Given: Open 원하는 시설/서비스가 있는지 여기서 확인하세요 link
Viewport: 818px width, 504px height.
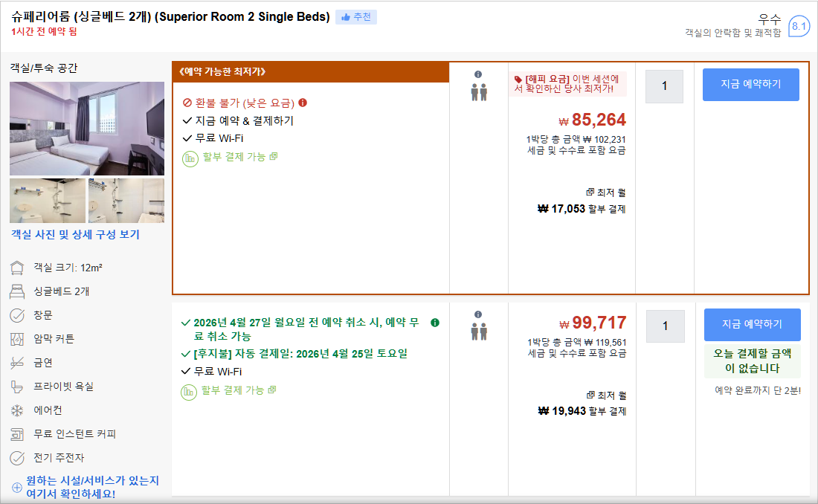Looking at the screenshot, I should coord(92,487).
